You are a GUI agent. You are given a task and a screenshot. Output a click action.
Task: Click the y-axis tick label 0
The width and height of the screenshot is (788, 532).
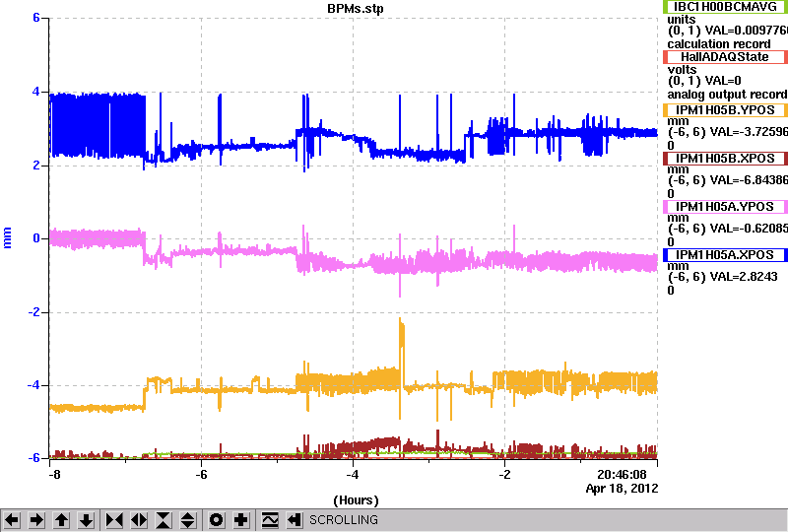click(x=36, y=238)
